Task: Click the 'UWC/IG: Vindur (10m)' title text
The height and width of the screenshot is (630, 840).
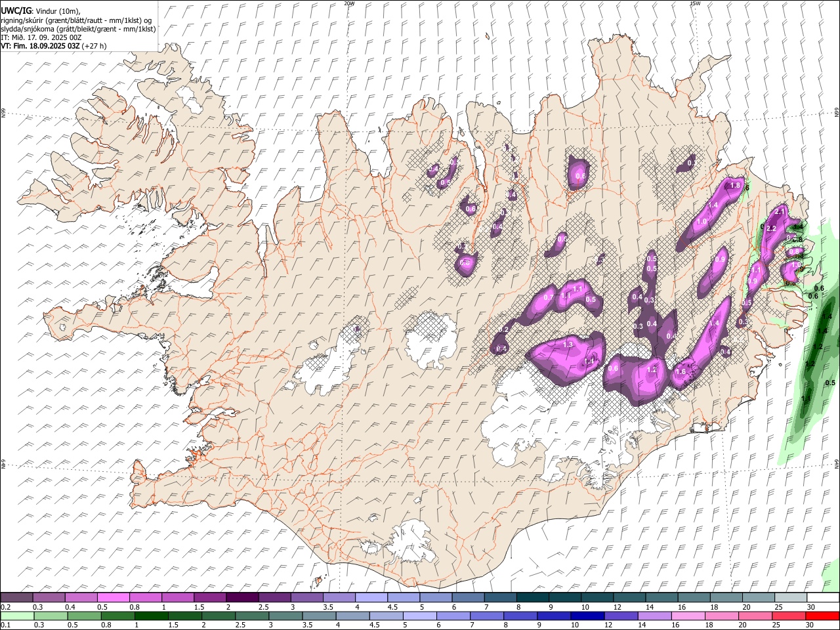Action: point(40,10)
